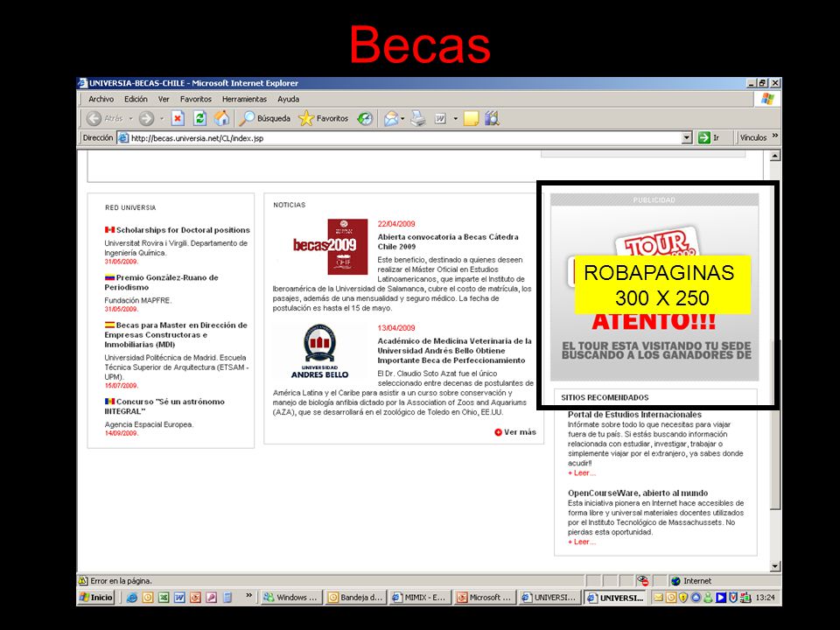Switch to Bandeja d... taskbar window
This screenshot has height=630, width=840.
coord(355,598)
